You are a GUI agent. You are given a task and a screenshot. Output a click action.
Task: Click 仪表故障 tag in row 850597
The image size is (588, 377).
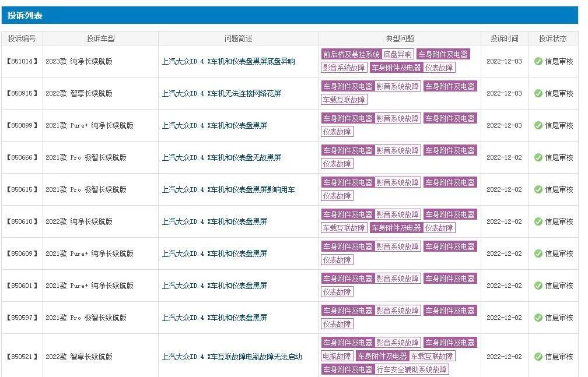(x=337, y=324)
